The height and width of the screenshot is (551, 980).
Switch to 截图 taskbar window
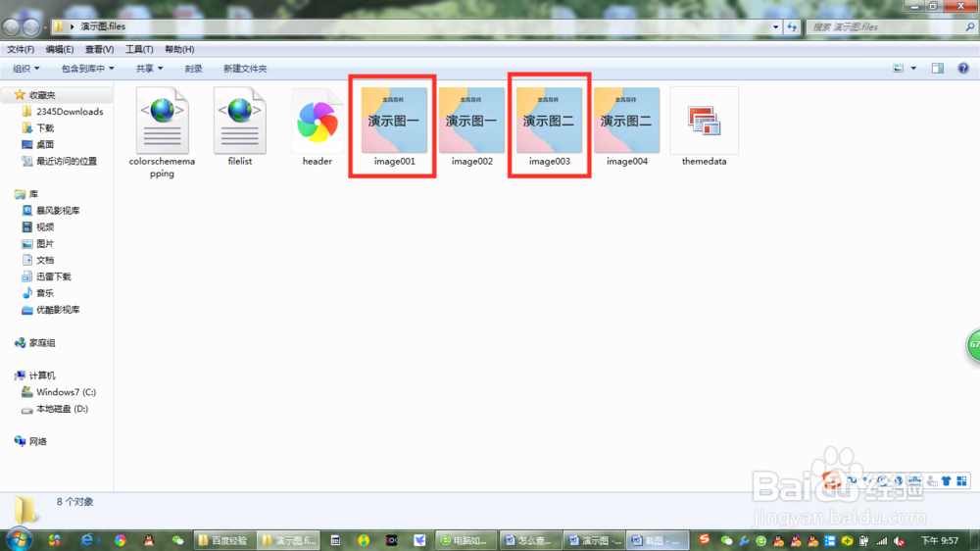tap(659, 540)
